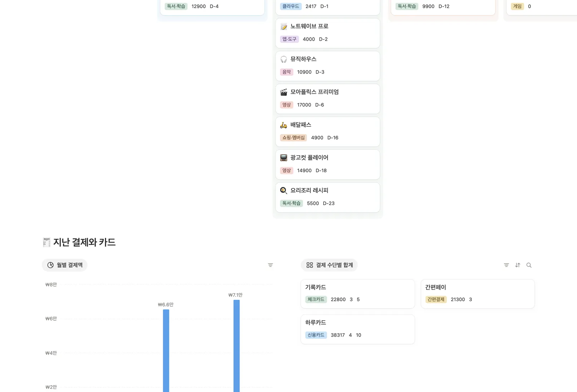Click the 쇼핑·멤버십 tag on 배달패스
577x392 pixels.
294,138
